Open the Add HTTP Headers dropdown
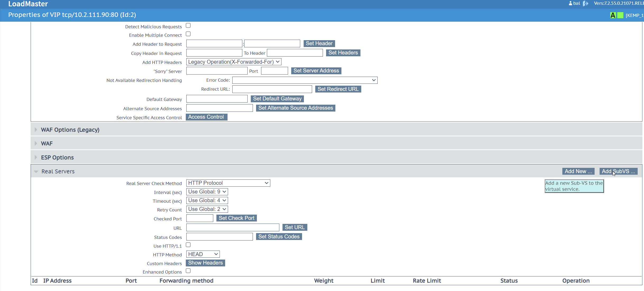 pyautogui.click(x=234, y=62)
